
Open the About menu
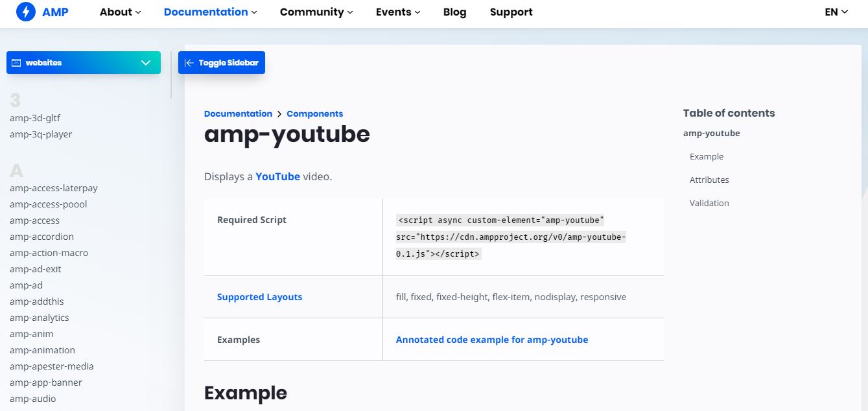[x=121, y=12]
